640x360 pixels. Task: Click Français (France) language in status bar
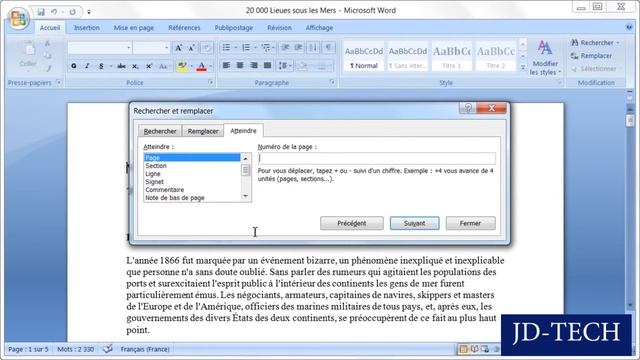pos(145,349)
